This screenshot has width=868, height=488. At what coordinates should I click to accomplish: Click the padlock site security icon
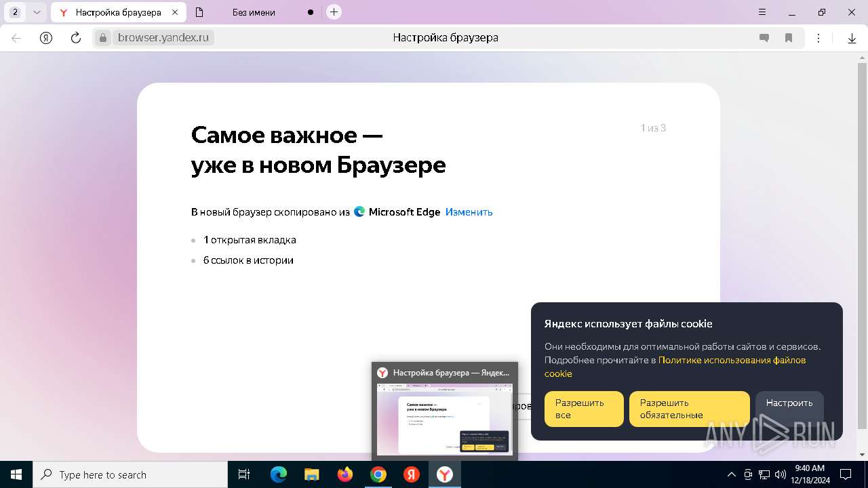click(x=103, y=38)
